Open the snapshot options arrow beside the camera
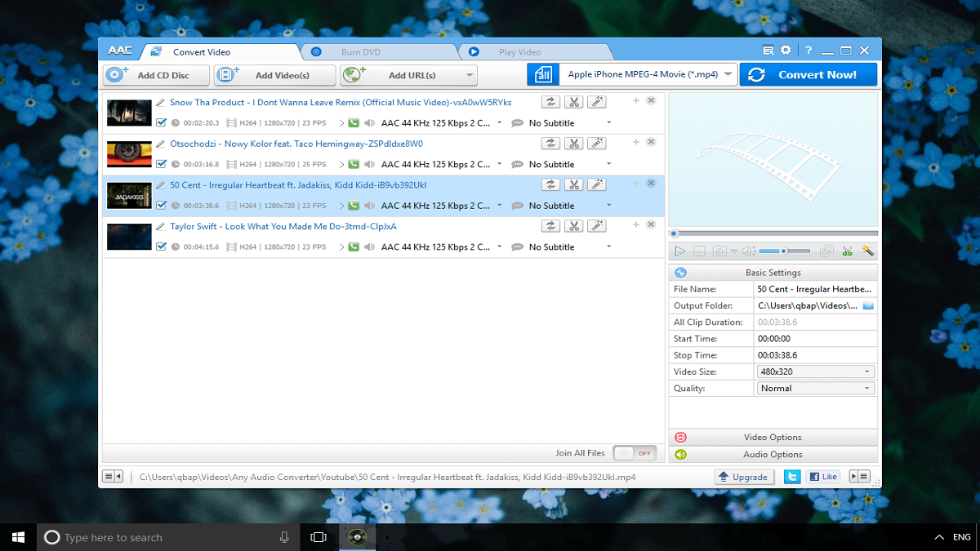 pos(733,251)
